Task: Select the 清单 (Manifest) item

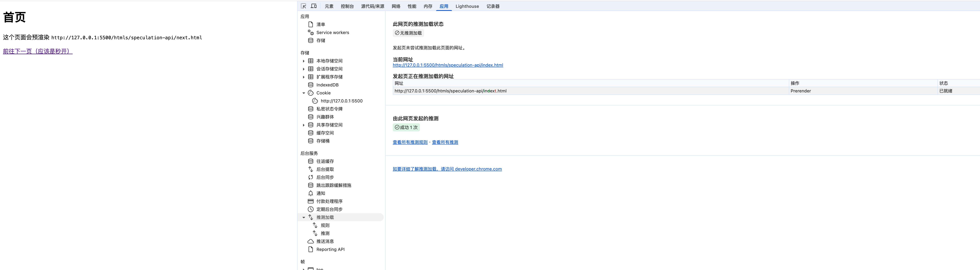Action: click(x=321, y=24)
